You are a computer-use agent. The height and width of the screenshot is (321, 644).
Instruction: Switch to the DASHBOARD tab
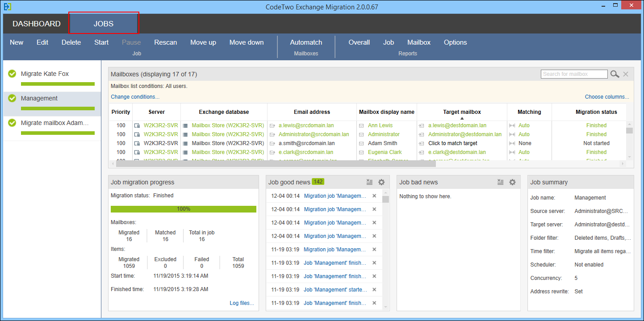click(x=36, y=23)
